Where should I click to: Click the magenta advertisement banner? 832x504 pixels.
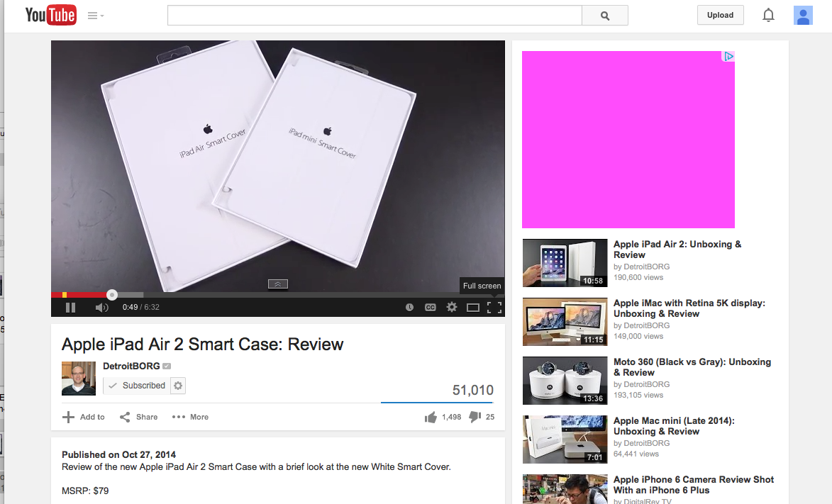coord(628,140)
